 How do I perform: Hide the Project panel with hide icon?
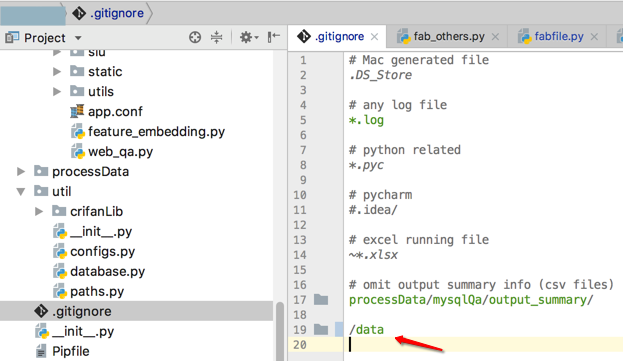tap(274, 37)
